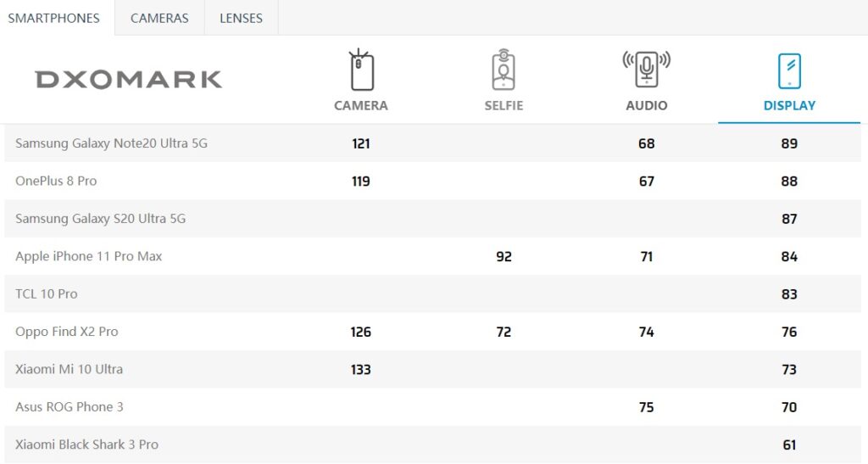
Task: Sort by DISPLAY column label
Action: pos(789,106)
